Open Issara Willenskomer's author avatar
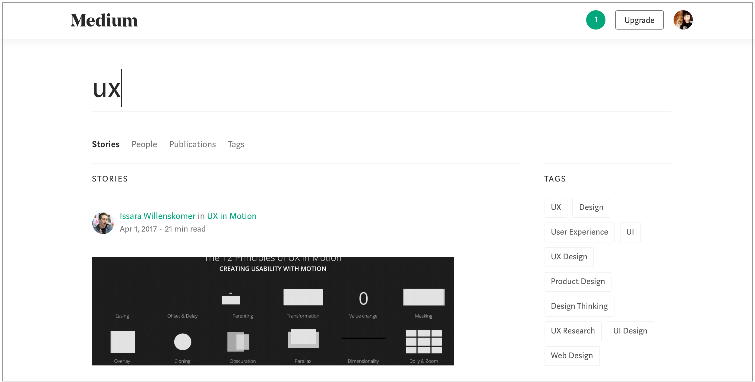Image resolution: width=755 pixels, height=382 pixels. 103,223
